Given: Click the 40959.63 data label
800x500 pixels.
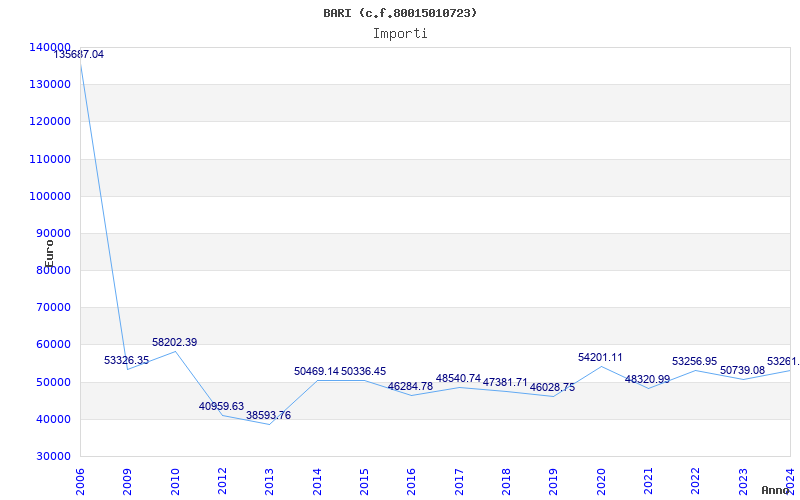Looking at the screenshot, I should coord(221,407).
